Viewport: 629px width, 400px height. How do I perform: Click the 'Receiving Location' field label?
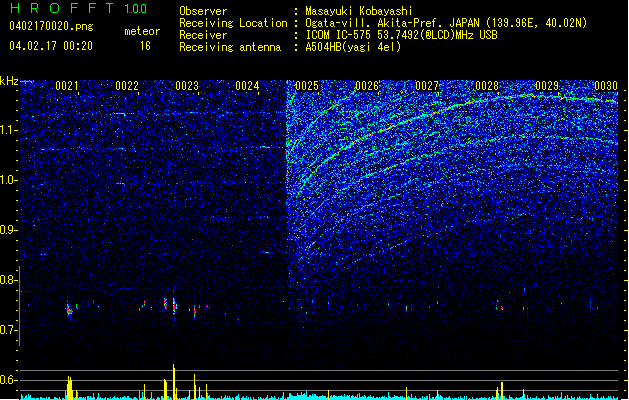point(233,23)
